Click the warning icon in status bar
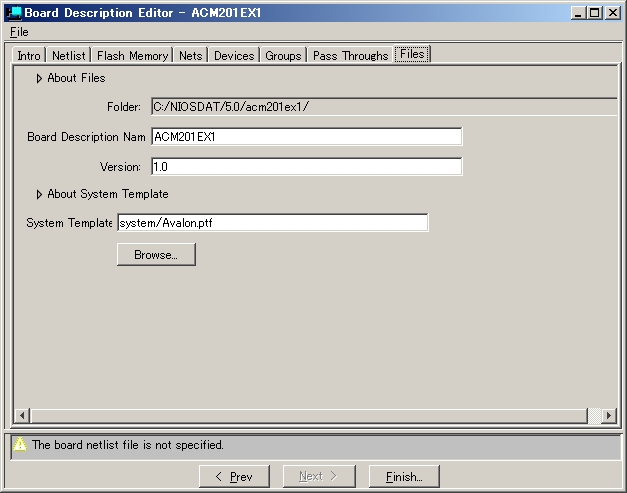The width and height of the screenshot is (627, 493). [x=20, y=445]
